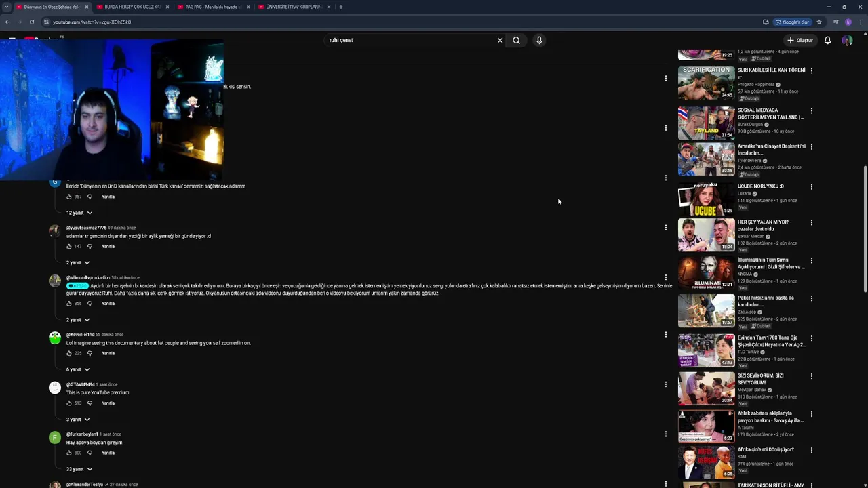Like @GTAVI49494's comment
This screenshot has width=868, height=488.
69,403
